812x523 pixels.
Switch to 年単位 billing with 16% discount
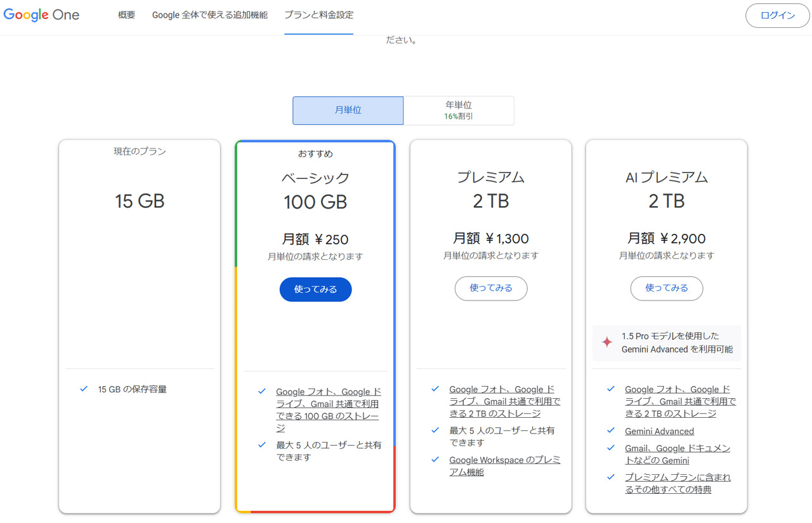coord(459,110)
